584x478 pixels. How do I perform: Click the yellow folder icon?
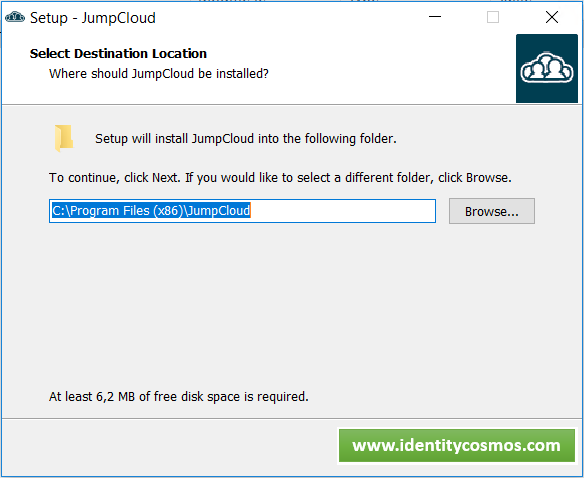click(64, 138)
